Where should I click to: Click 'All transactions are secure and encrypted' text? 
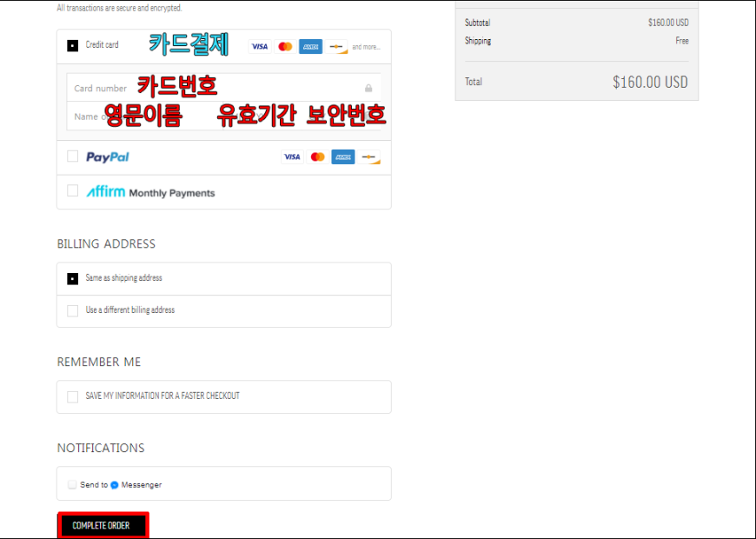click(x=120, y=8)
